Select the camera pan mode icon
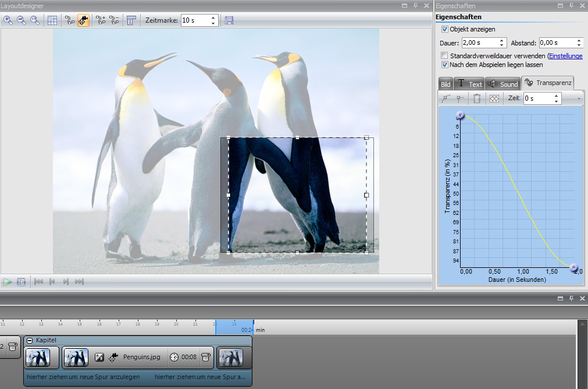The image size is (588, 389). [x=83, y=20]
